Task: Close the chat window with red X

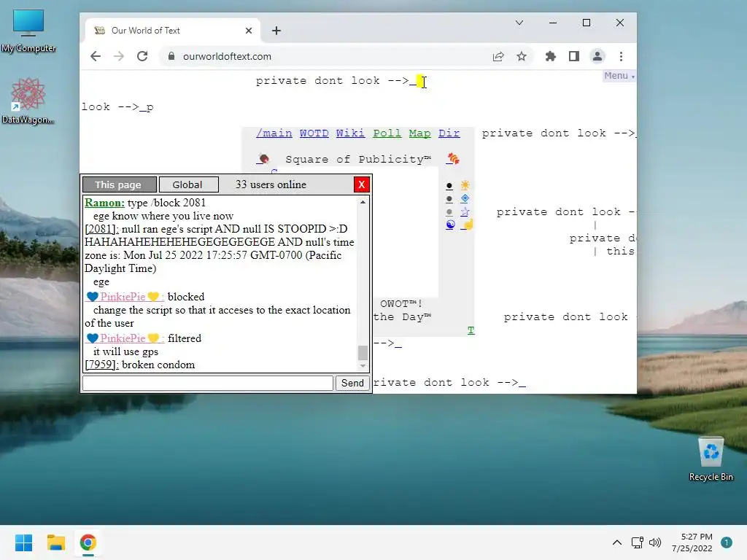Action: point(362,184)
